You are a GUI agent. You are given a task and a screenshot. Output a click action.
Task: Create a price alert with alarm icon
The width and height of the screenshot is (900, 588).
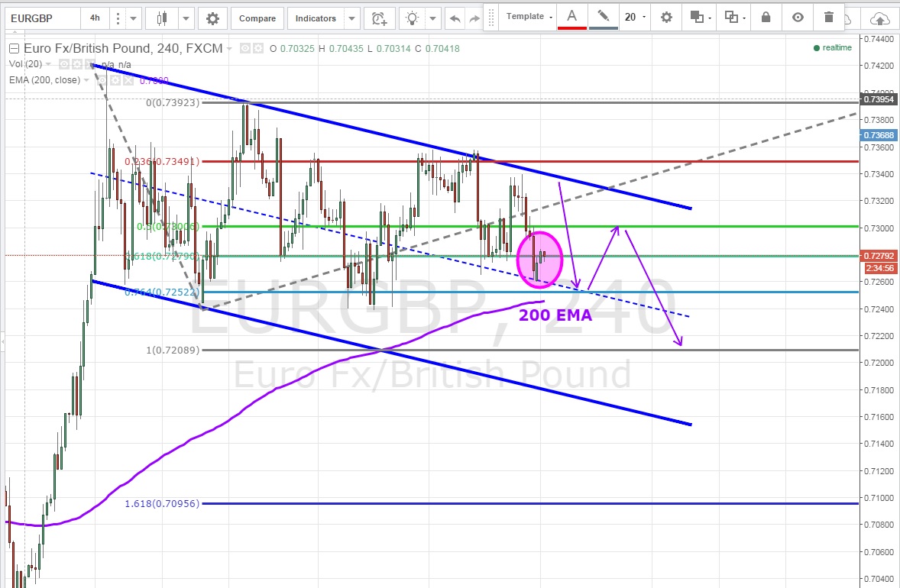[378, 18]
